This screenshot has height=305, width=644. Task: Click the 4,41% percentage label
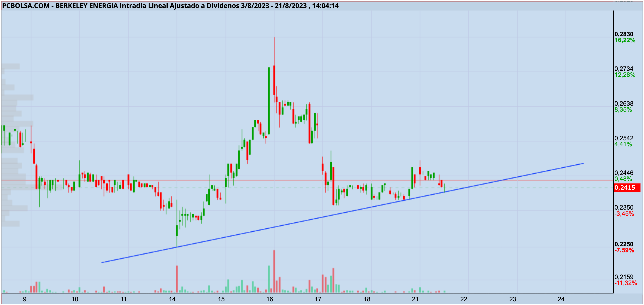[x=623, y=144]
